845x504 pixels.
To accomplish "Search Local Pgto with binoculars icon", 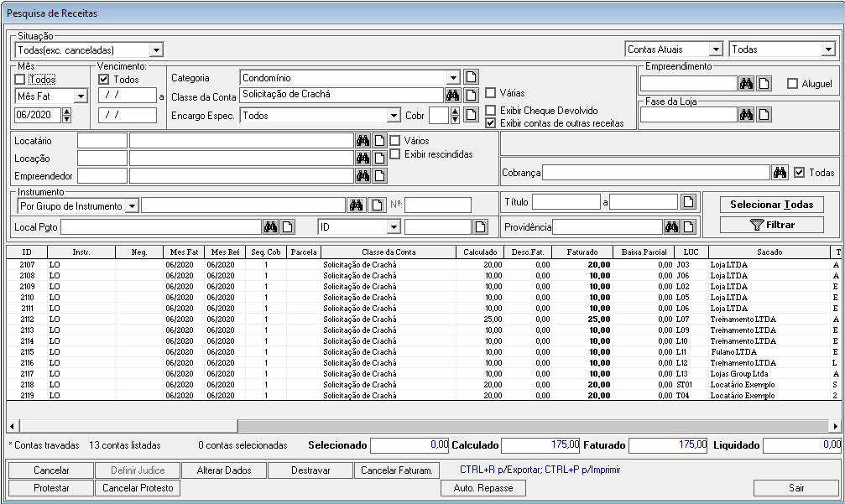I will (270, 226).
